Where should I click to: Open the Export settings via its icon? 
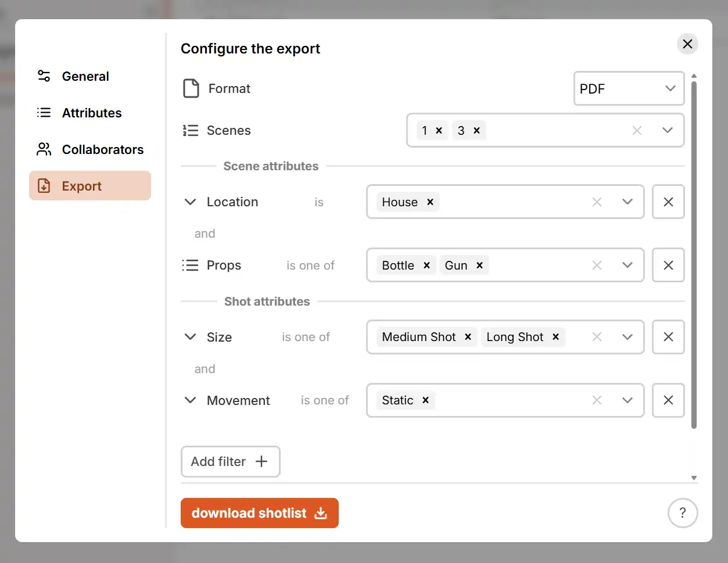43,185
